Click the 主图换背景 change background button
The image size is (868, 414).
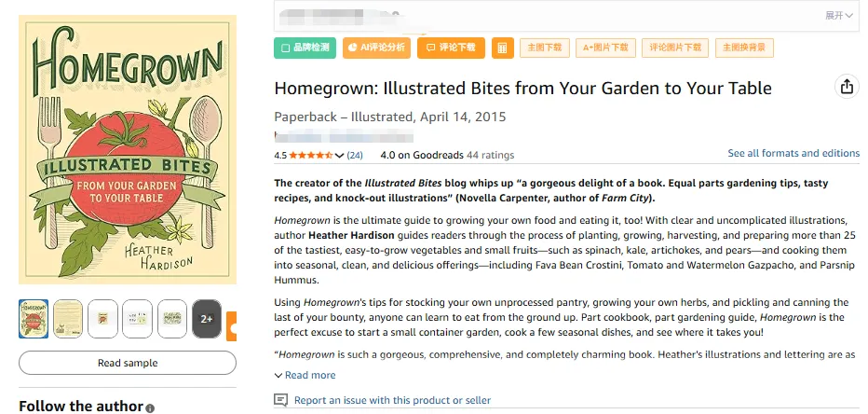click(x=745, y=48)
